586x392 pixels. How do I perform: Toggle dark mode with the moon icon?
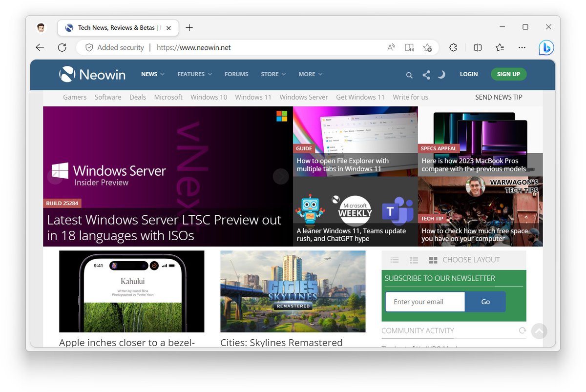click(x=441, y=74)
